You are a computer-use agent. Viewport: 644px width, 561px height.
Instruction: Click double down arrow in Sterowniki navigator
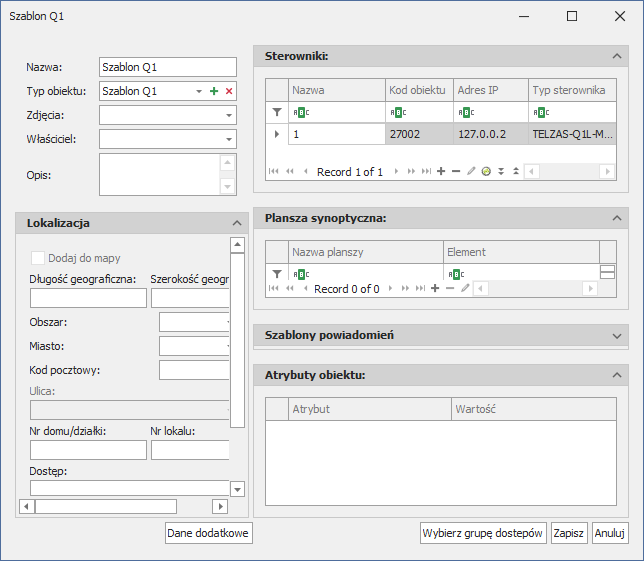[x=501, y=171]
